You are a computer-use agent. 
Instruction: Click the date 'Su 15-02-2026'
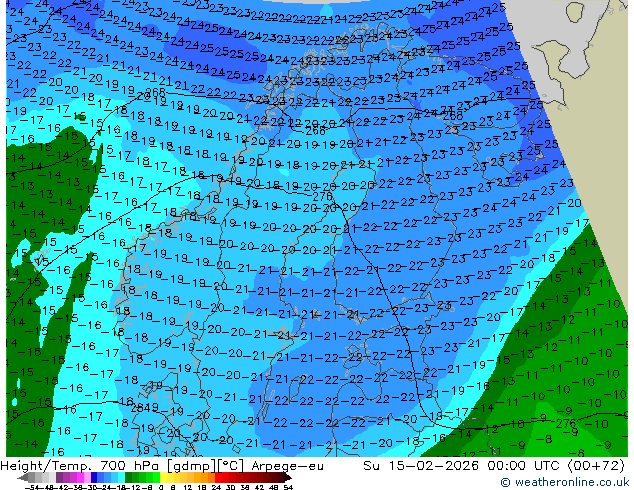coord(421,466)
